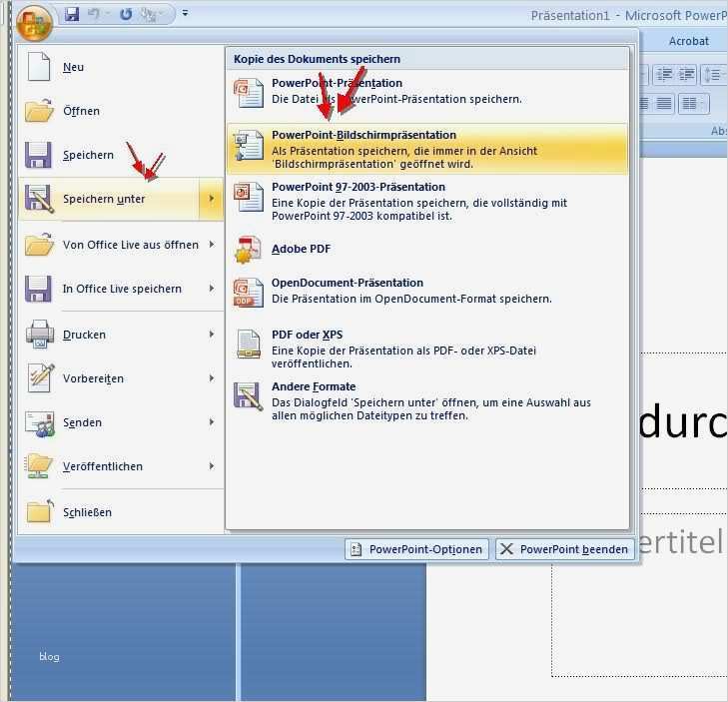The image size is (728, 702).
Task: Click the Schließen folder icon
Action: (x=40, y=511)
